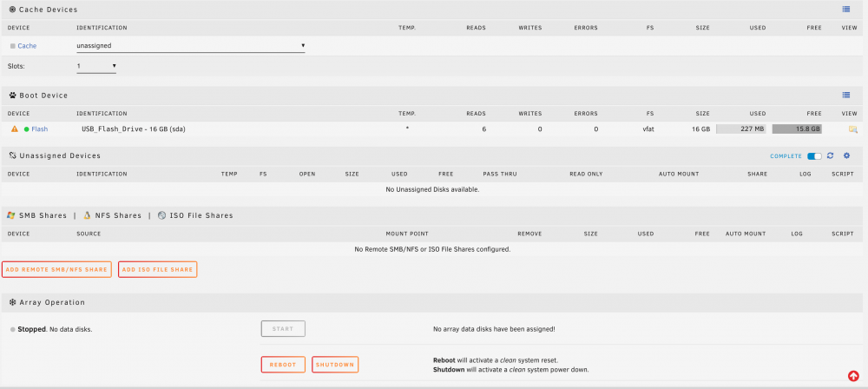The height and width of the screenshot is (389, 868).
Task: Click the Boot Device list view icon
Action: tap(845, 95)
